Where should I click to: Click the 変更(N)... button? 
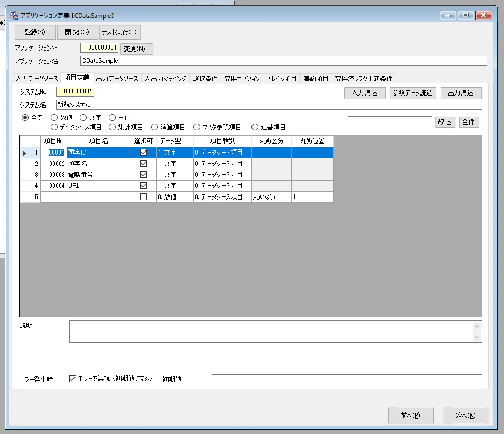pyautogui.click(x=137, y=49)
